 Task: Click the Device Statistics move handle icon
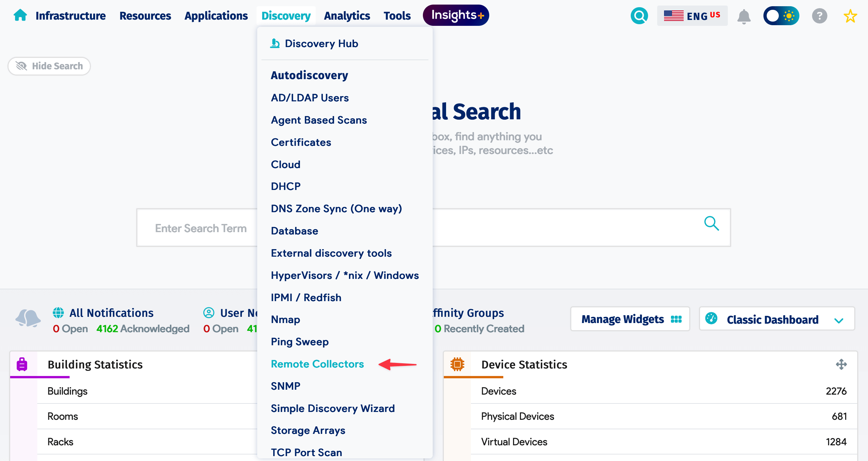point(841,364)
